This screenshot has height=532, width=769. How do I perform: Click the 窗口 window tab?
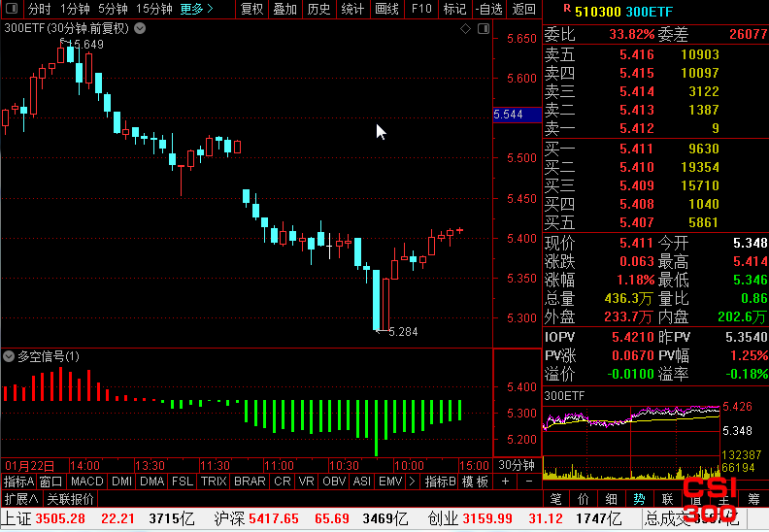tap(51, 482)
